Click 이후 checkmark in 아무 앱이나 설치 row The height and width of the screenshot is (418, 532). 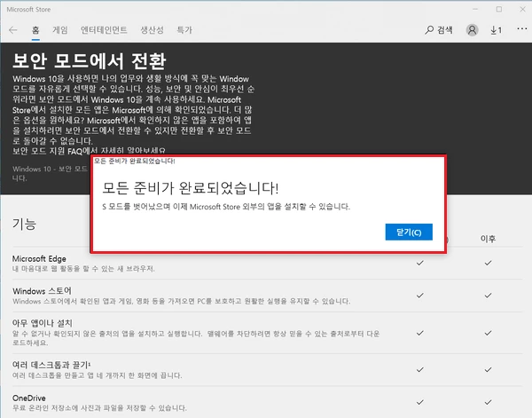pyautogui.click(x=488, y=333)
